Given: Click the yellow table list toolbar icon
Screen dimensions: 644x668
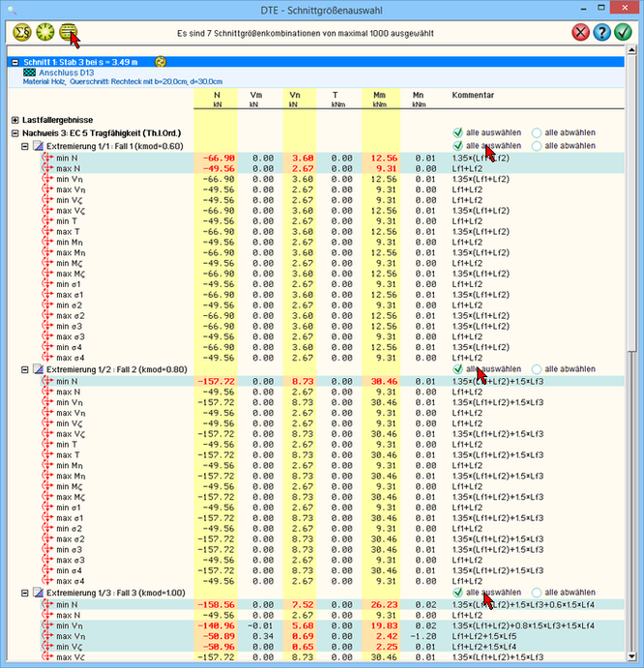Looking at the screenshot, I should click(67, 32).
